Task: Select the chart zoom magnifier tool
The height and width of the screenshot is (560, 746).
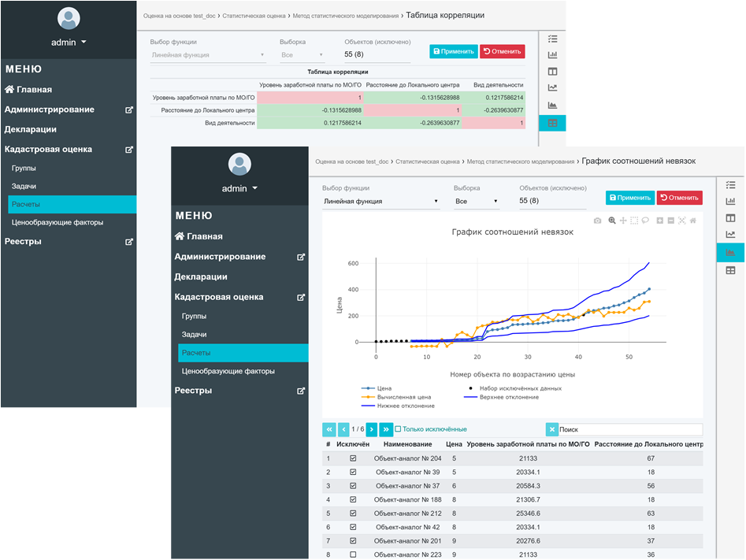Action: 612,221
